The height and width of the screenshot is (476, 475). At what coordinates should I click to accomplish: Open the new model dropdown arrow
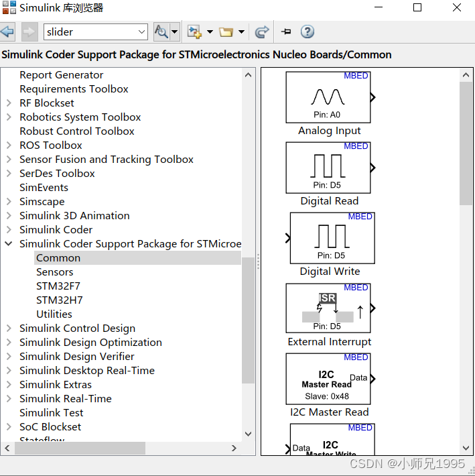click(210, 32)
